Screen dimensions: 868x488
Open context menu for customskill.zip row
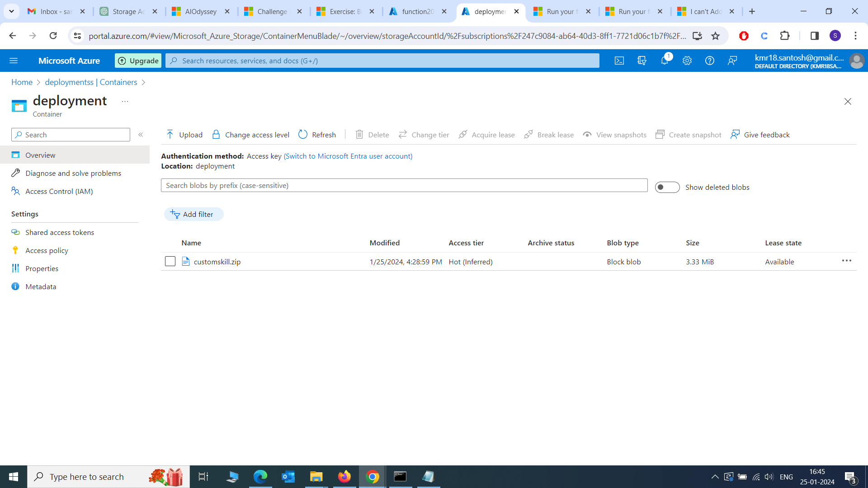click(846, 261)
